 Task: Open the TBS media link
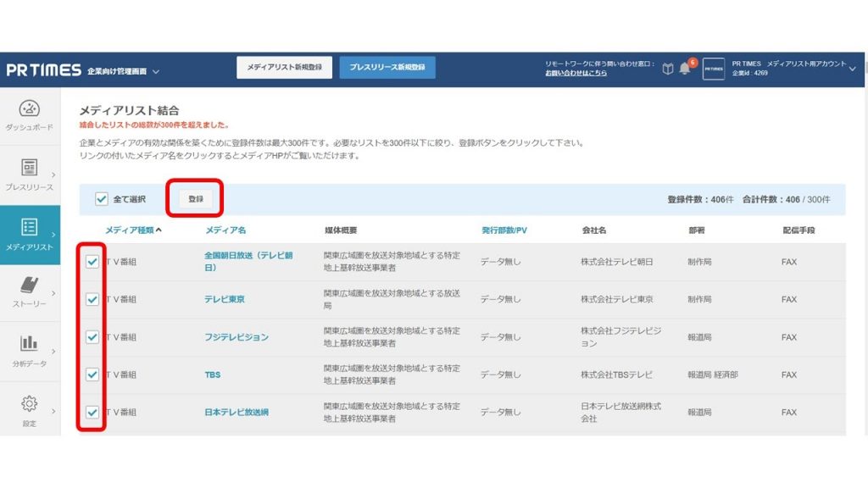[x=213, y=374]
